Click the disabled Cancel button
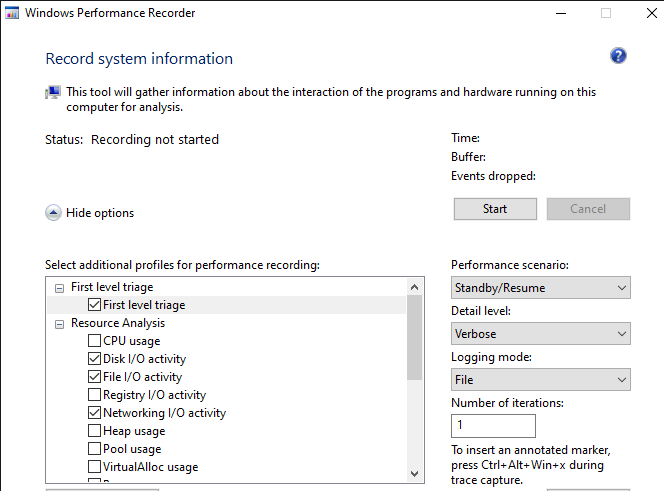The height and width of the screenshot is (491, 664). (x=588, y=209)
